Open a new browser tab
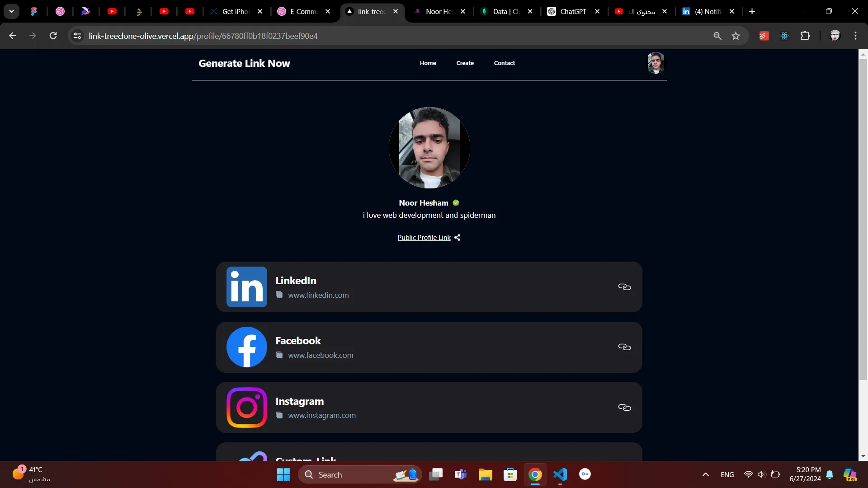The image size is (868, 488). (752, 12)
